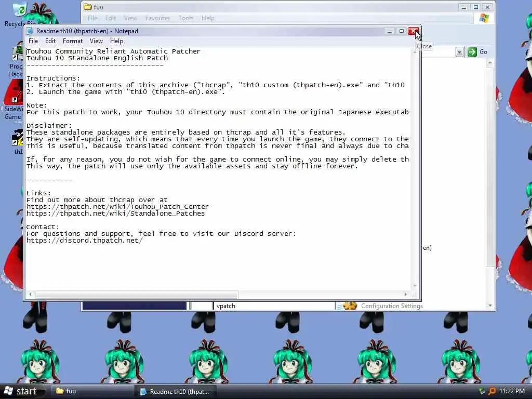Close the Notepad window
The width and height of the screenshot is (532, 399).
413,31
